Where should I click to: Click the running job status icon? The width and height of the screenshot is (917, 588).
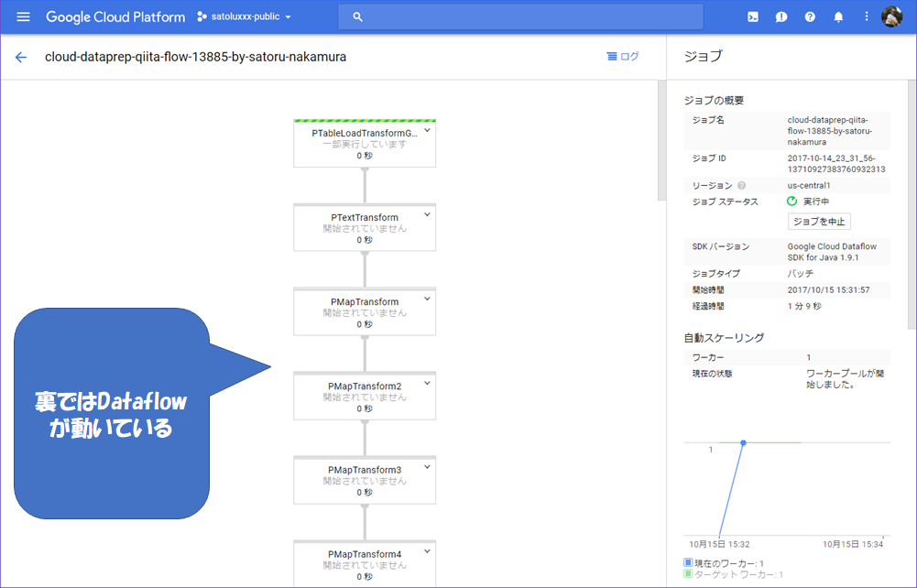(791, 201)
